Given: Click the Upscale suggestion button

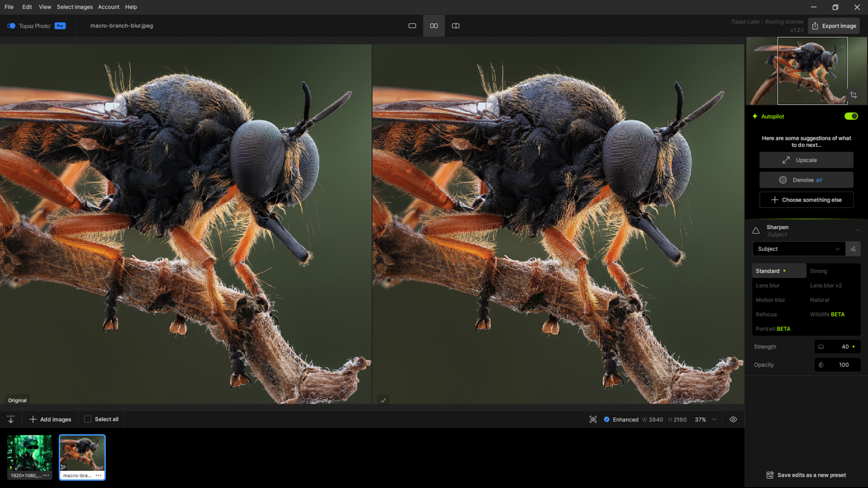Looking at the screenshot, I should 806,160.
